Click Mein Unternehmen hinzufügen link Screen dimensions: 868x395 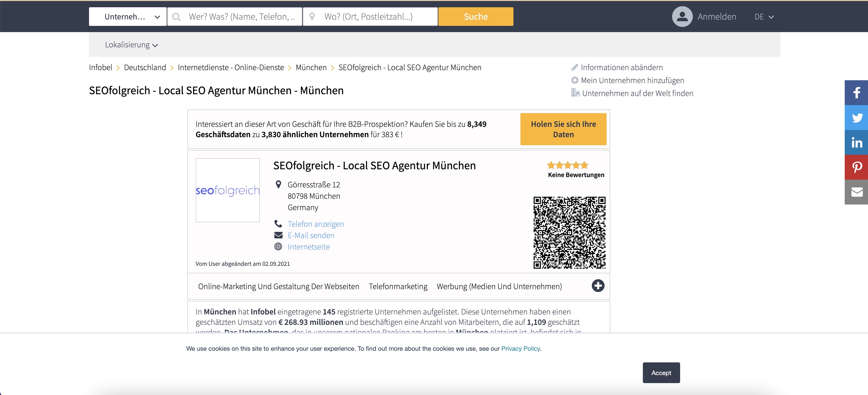[632, 80]
